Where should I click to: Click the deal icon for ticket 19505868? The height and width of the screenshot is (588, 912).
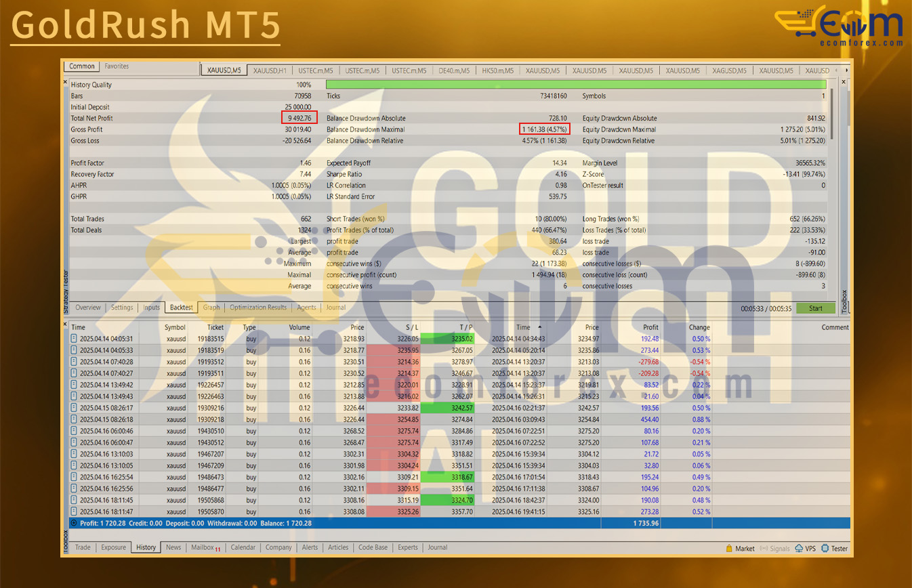[x=74, y=500]
